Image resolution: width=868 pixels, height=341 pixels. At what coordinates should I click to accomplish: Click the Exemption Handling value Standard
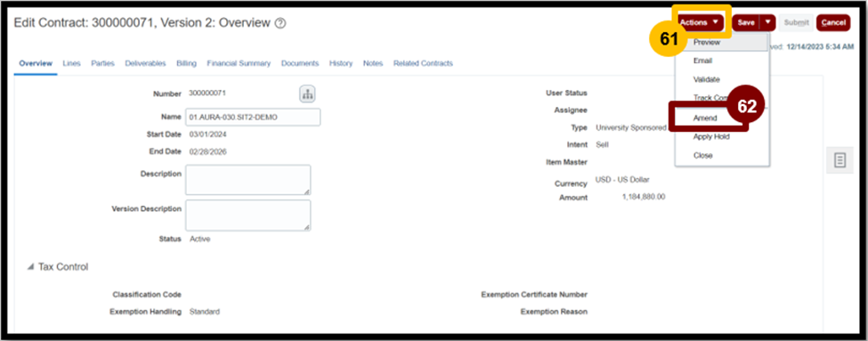(x=204, y=312)
